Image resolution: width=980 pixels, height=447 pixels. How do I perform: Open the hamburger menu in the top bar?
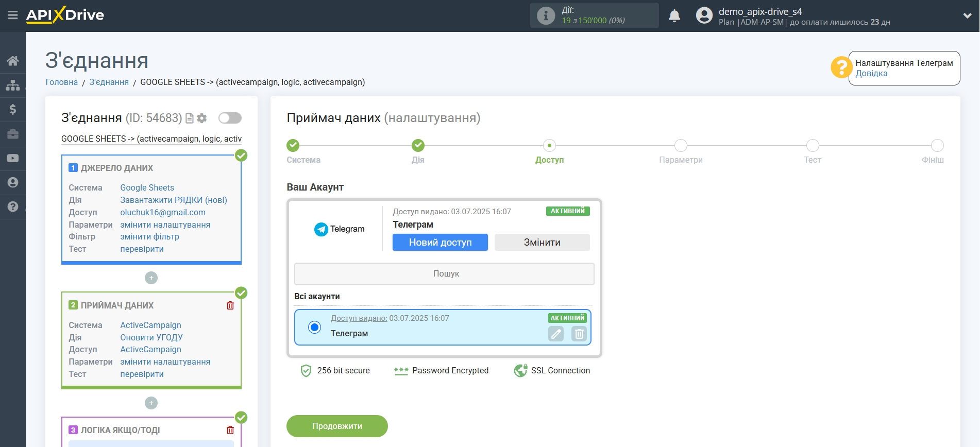click(13, 15)
